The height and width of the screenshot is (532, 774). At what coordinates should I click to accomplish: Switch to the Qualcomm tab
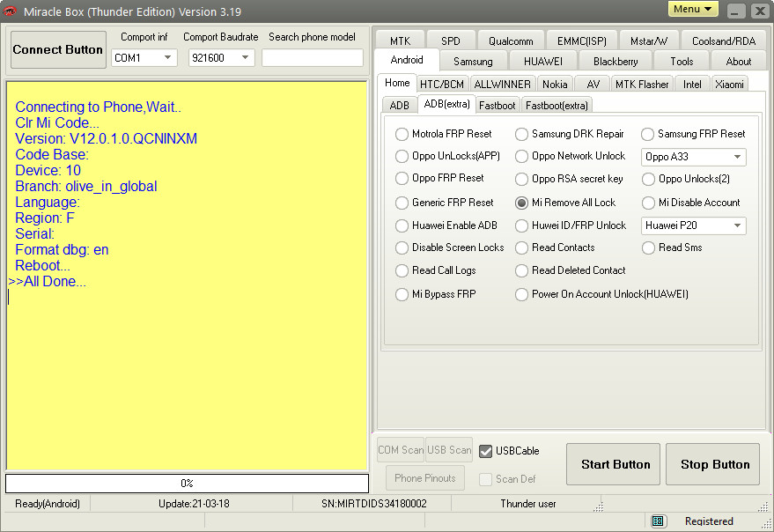511,41
